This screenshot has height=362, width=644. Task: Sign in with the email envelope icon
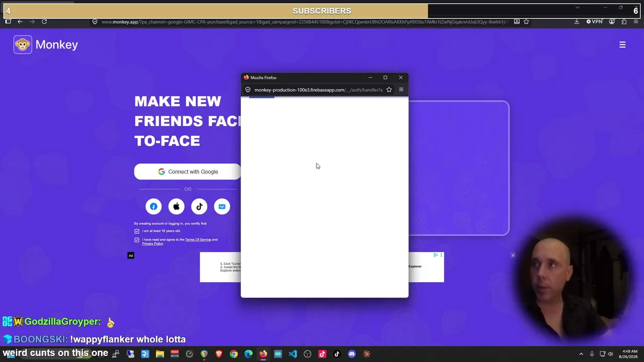(x=222, y=207)
